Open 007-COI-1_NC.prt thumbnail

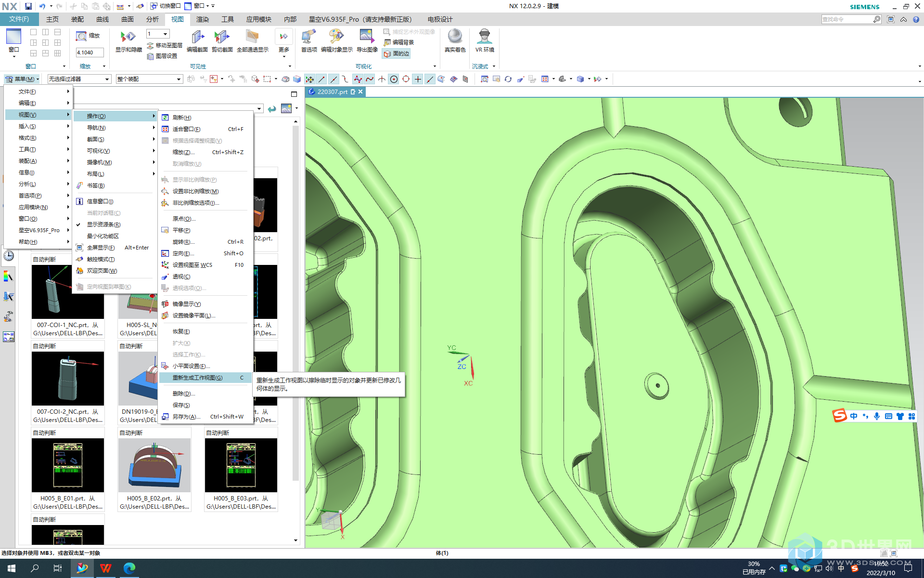click(x=68, y=292)
